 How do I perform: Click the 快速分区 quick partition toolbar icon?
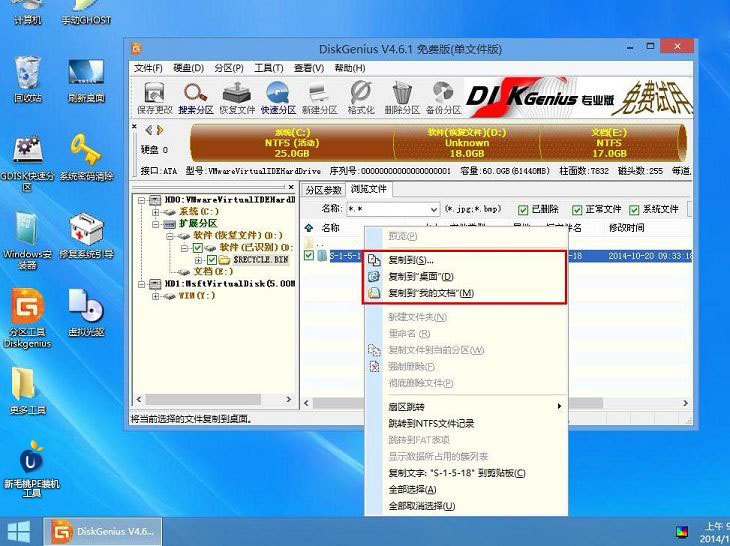pos(278,98)
